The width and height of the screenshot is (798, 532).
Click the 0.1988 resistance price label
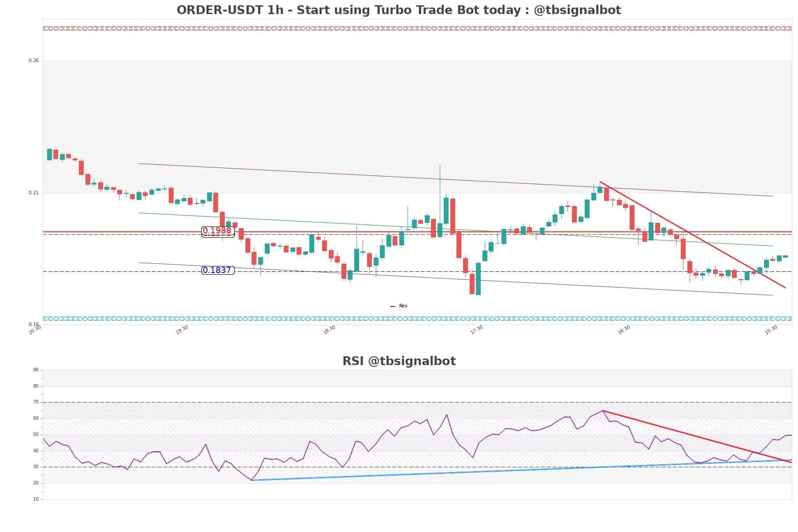[217, 231]
